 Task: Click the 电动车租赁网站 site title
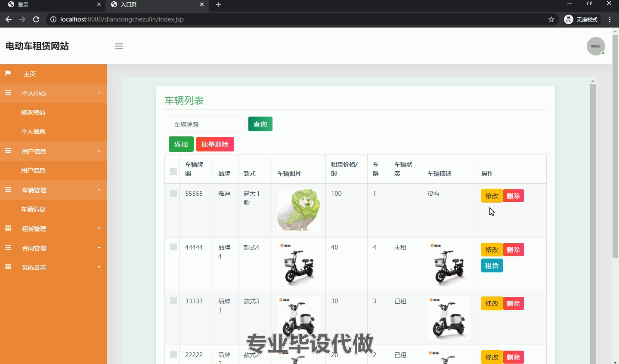coord(37,46)
